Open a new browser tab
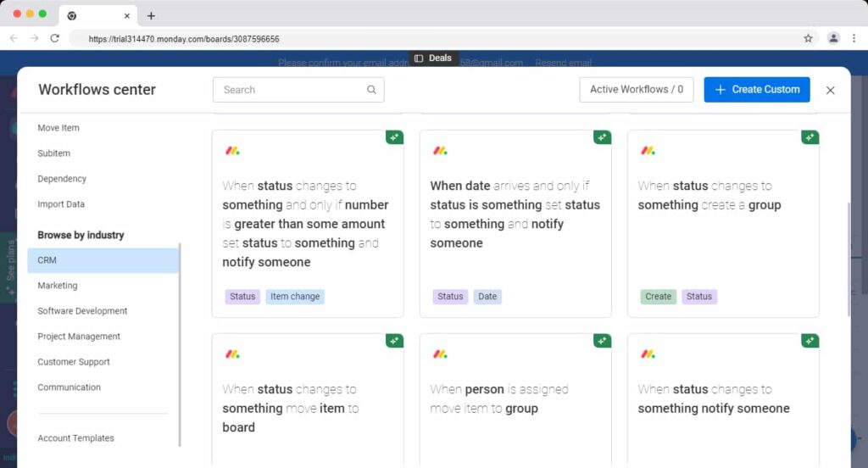Screen dimensions: 868x468 click(x=151, y=15)
